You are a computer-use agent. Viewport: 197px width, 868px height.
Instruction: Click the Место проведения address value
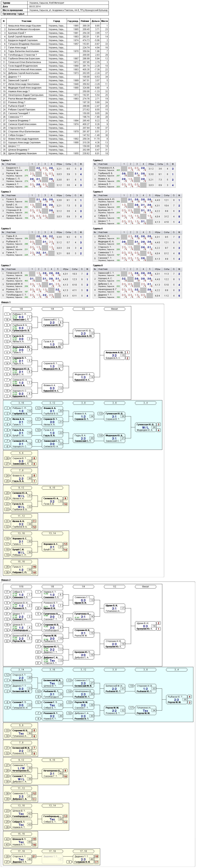tap(69, 10)
